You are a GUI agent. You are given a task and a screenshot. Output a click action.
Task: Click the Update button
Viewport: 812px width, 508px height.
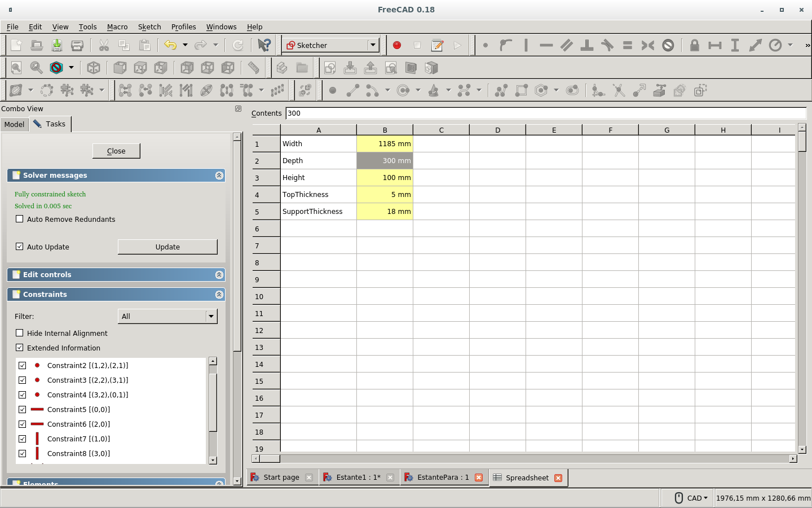167,247
